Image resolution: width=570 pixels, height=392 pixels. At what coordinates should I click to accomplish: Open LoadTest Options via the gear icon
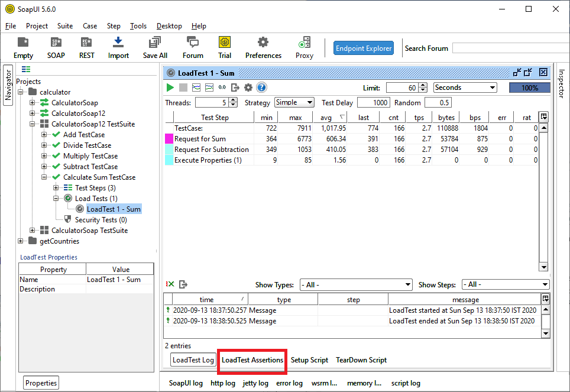coord(248,88)
